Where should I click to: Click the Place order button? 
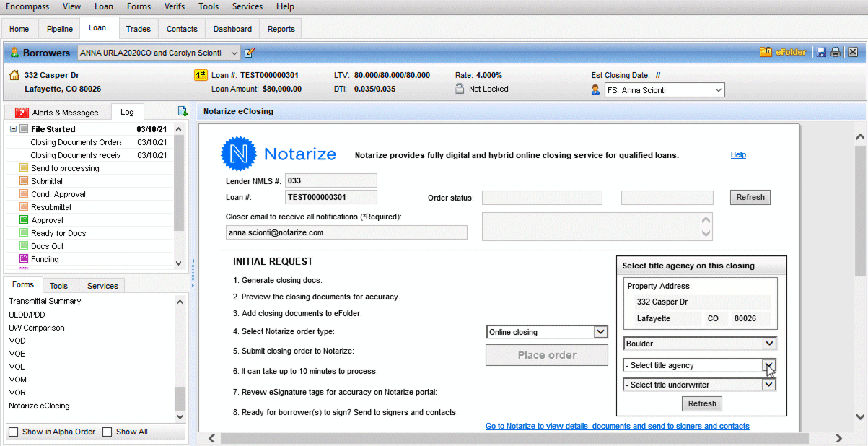pyautogui.click(x=547, y=355)
